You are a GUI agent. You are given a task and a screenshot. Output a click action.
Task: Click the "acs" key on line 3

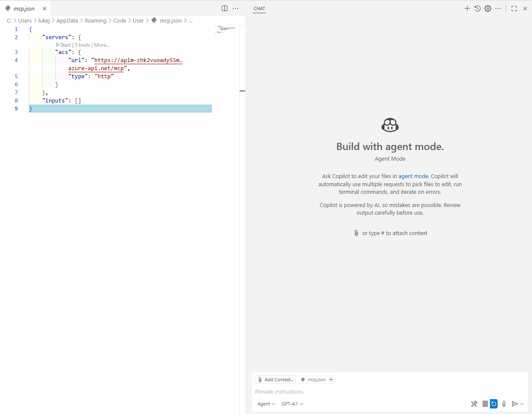coord(63,52)
